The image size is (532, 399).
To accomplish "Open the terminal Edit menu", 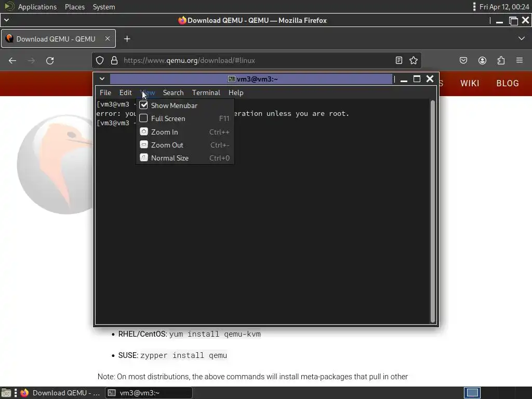I will [x=125, y=92].
